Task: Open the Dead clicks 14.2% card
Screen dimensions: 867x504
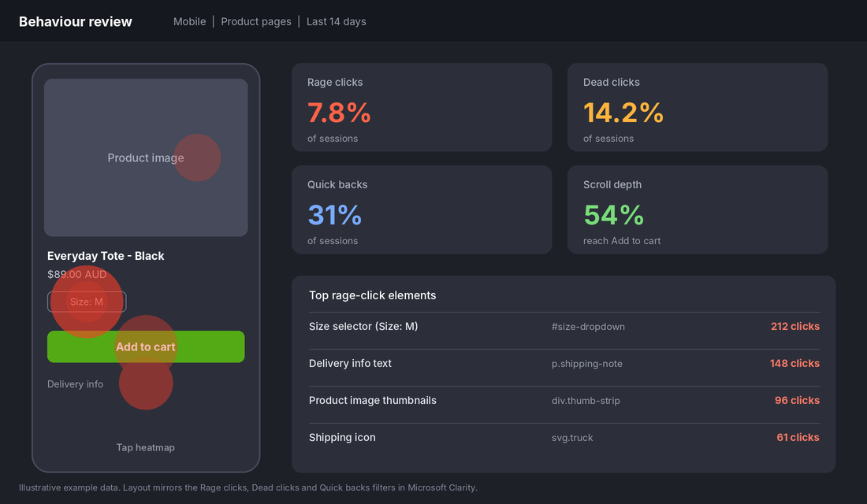Action: tap(698, 107)
